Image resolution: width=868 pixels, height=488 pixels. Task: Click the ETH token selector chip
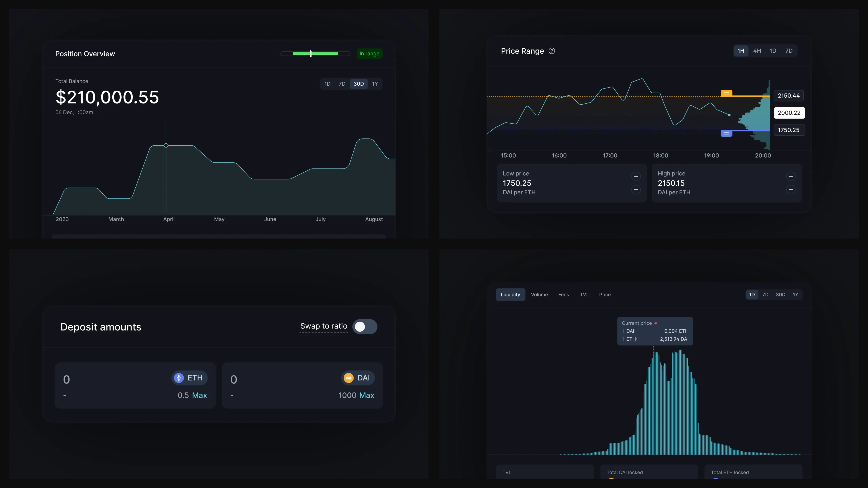(x=189, y=378)
